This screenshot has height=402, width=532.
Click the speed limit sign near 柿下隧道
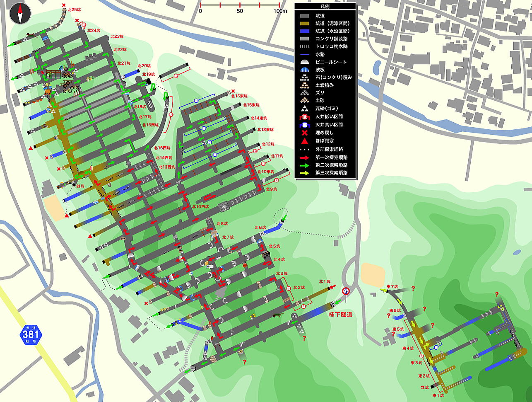click(x=346, y=291)
